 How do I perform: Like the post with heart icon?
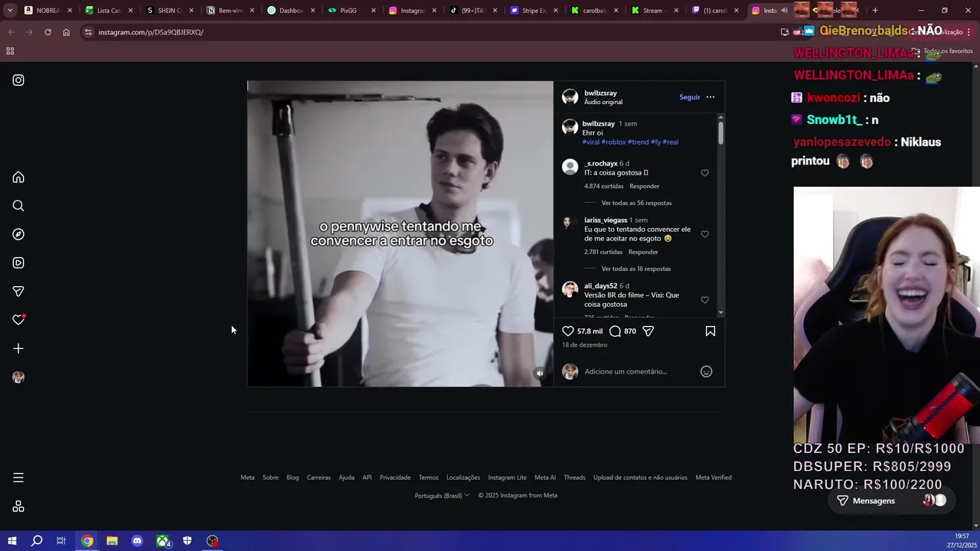[568, 331]
